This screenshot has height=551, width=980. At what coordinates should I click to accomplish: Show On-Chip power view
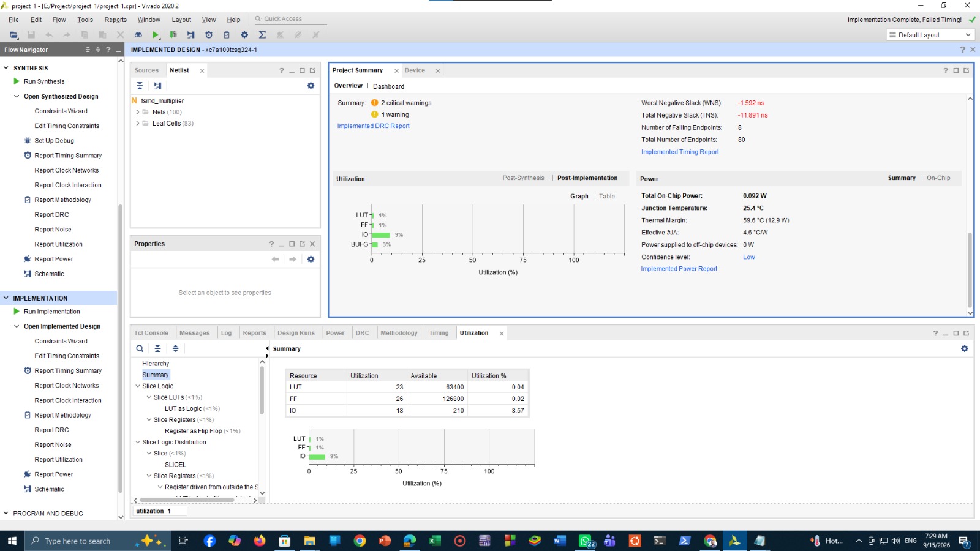(938, 178)
